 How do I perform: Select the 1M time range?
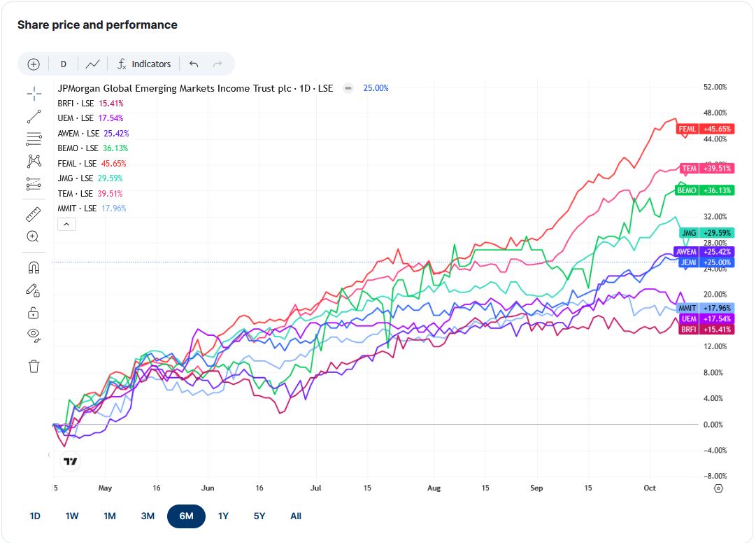[109, 516]
